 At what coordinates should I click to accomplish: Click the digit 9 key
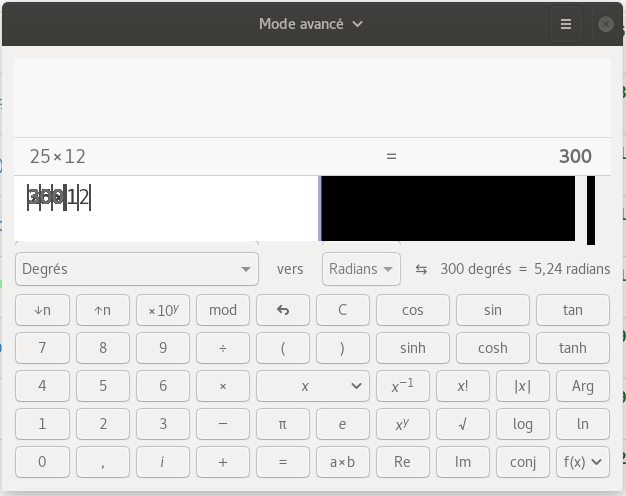pos(163,348)
